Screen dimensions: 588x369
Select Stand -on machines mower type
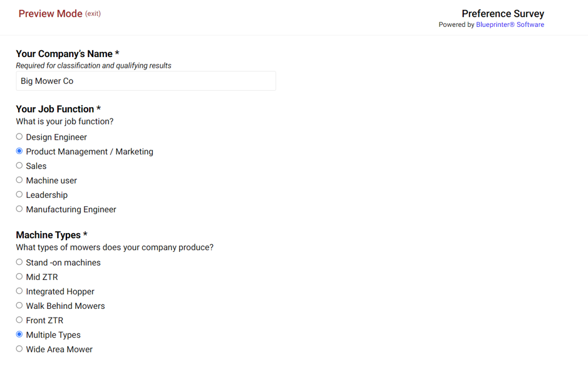pyautogui.click(x=19, y=262)
